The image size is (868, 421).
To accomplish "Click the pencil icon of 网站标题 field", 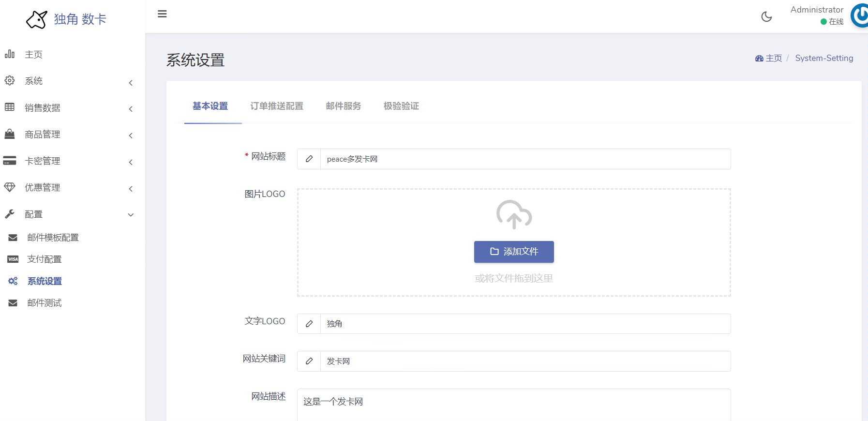I will pyautogui.click(x=309, y=159).
